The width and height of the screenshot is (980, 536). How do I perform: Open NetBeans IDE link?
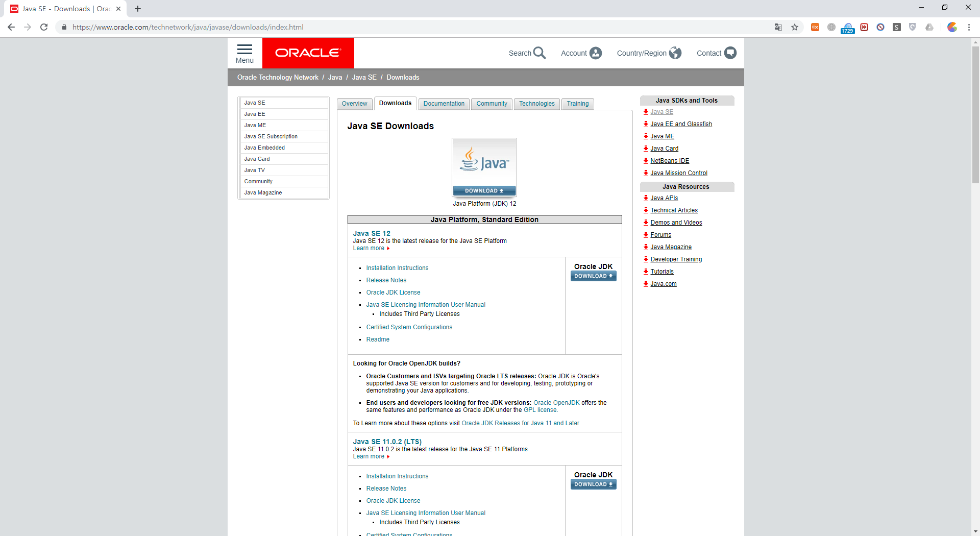point(670,161)
